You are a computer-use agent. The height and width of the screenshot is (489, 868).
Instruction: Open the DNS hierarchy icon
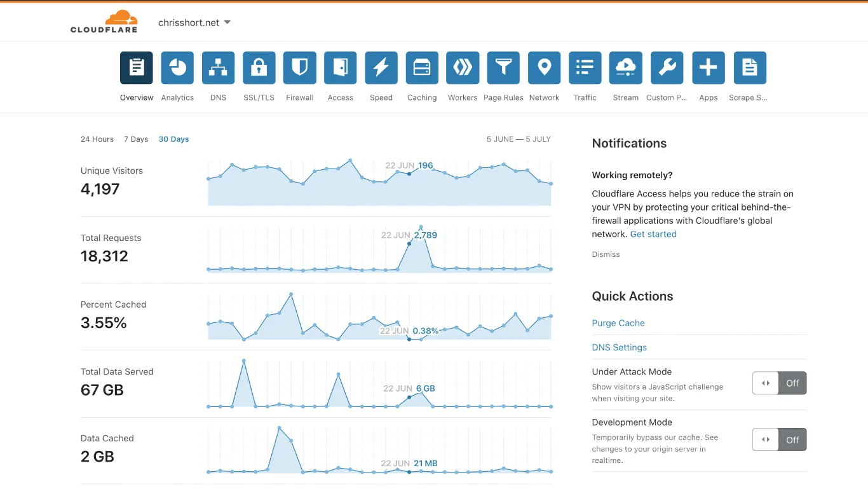[x=218, y=68]
